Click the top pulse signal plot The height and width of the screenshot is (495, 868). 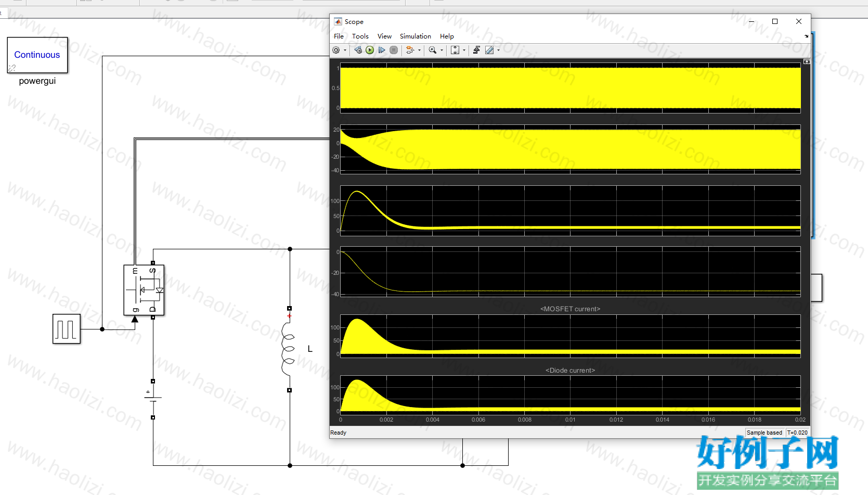pos(570,88)
